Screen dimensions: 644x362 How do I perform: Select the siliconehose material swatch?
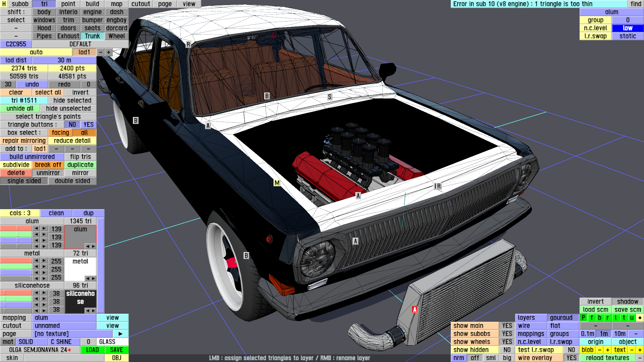(x=80, y=298)
